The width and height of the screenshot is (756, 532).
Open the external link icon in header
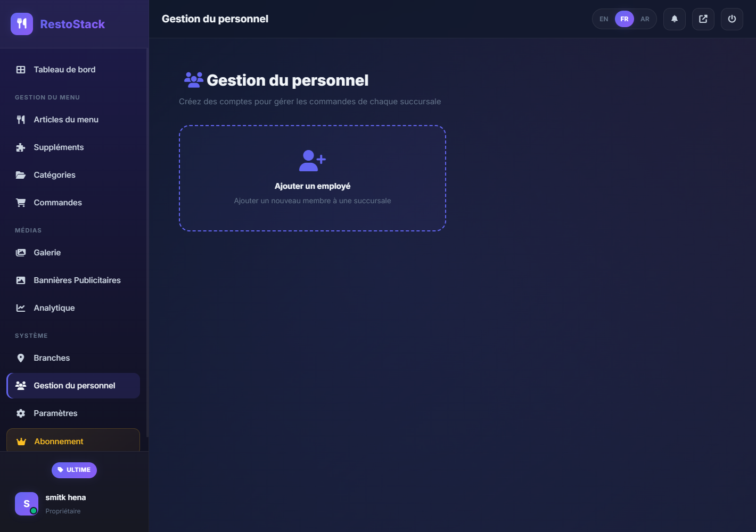point(703,19)
